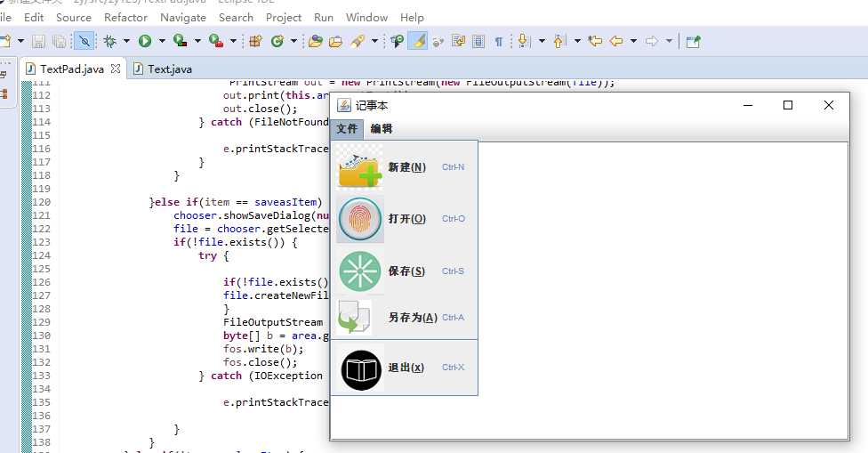Click line number 120 in editor gutter
Viewport: 868px width, 453px height.
click(x=41, y=202)
